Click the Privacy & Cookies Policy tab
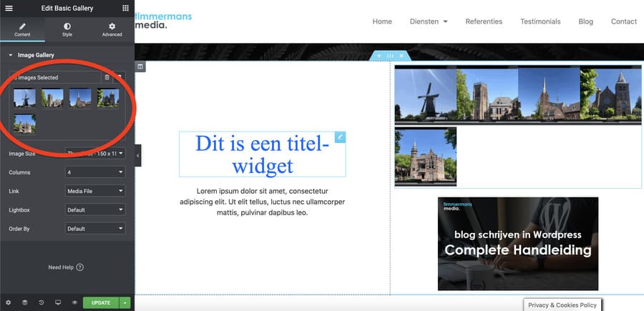Screen dimensions: 644x311 (562, 305)
